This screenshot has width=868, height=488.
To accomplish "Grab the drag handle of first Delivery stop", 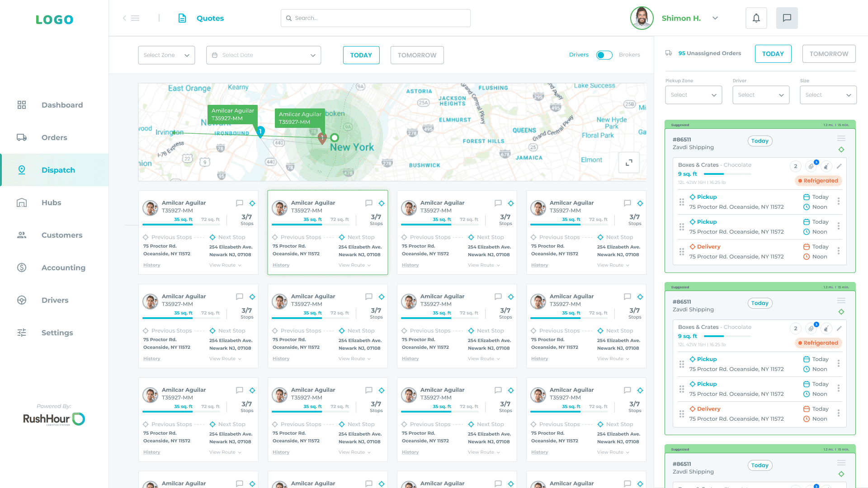I will (682, 252).
